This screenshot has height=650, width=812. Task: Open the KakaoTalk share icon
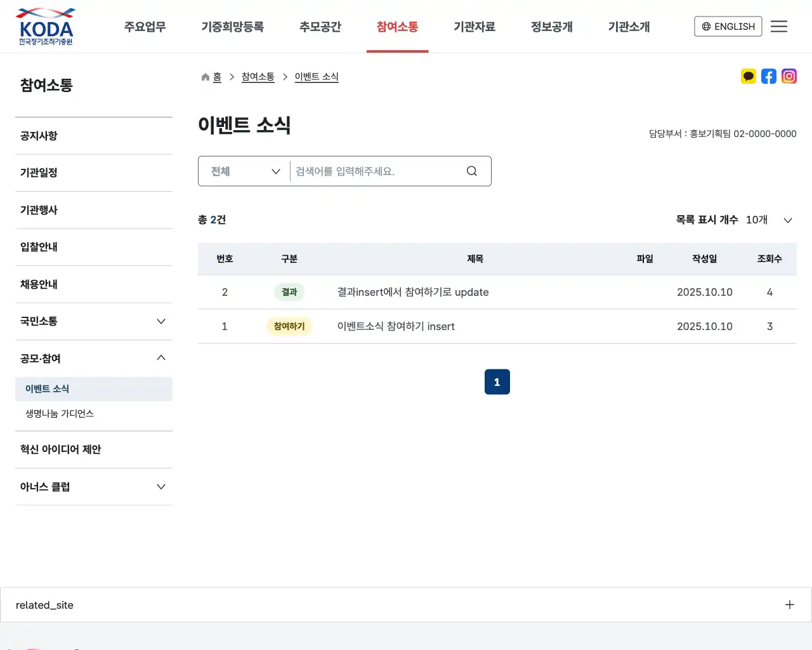click(749, 76)
